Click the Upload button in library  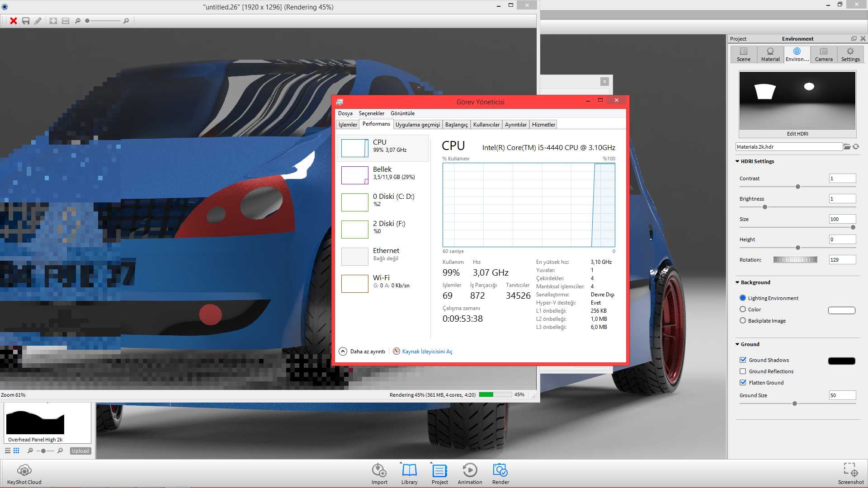[x=80, y=451]
